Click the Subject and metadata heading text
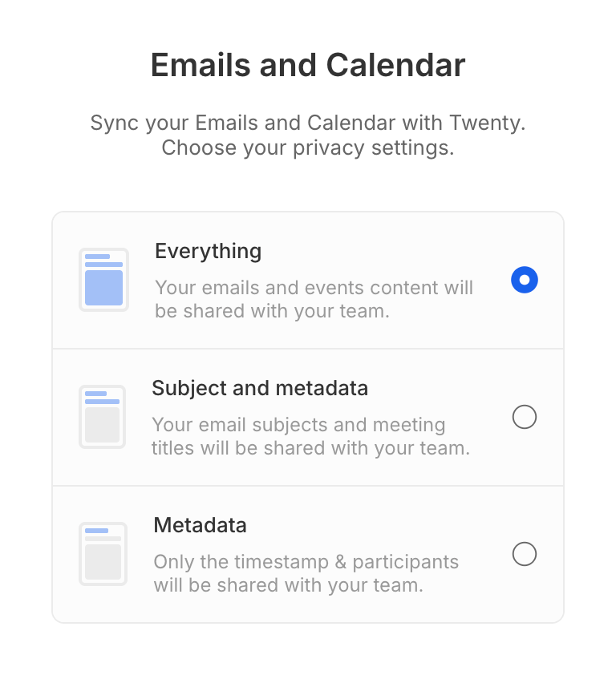Viewport: 616px width, 675px height. click(259, 388)
